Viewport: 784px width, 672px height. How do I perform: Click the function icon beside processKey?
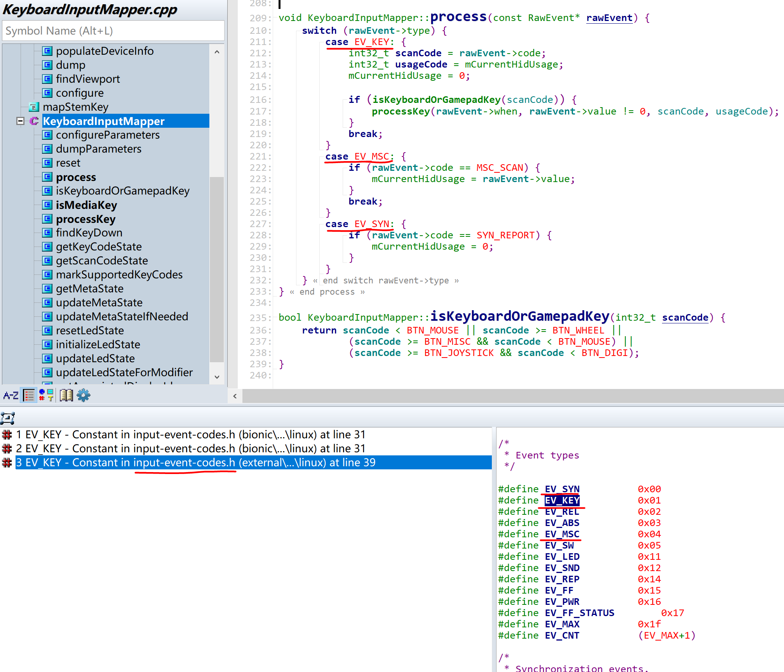(x=47, y=219)
